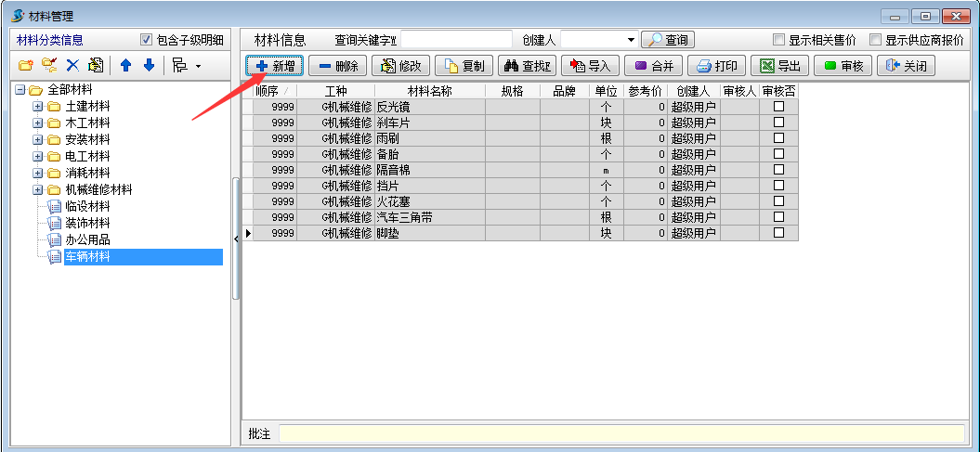
Task: Click the 删除 (Delete) toolbar button
Action: (x=337, y=66)
